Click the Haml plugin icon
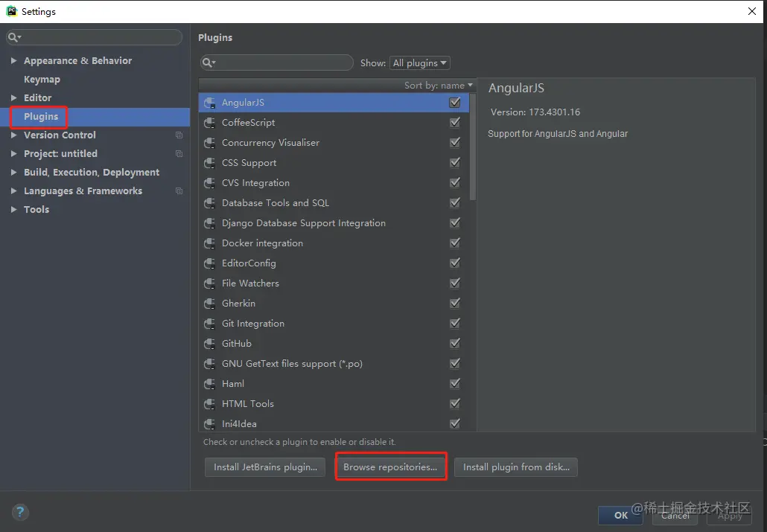 209,383
